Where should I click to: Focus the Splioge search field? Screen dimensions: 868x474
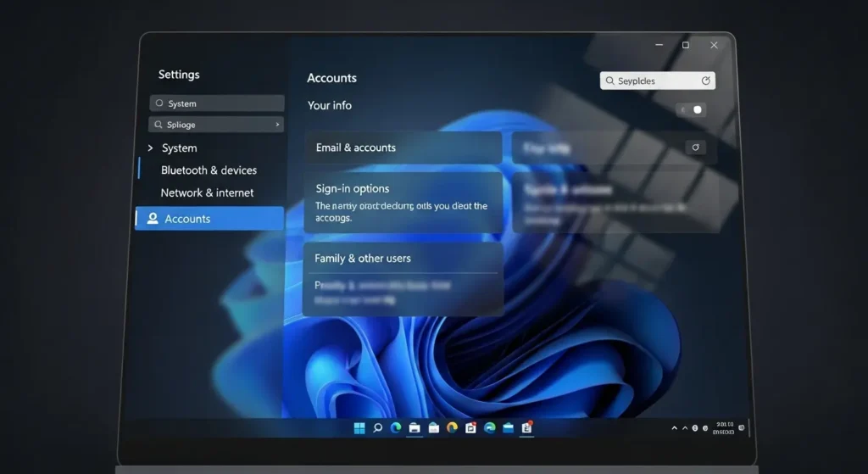point(216,125)
